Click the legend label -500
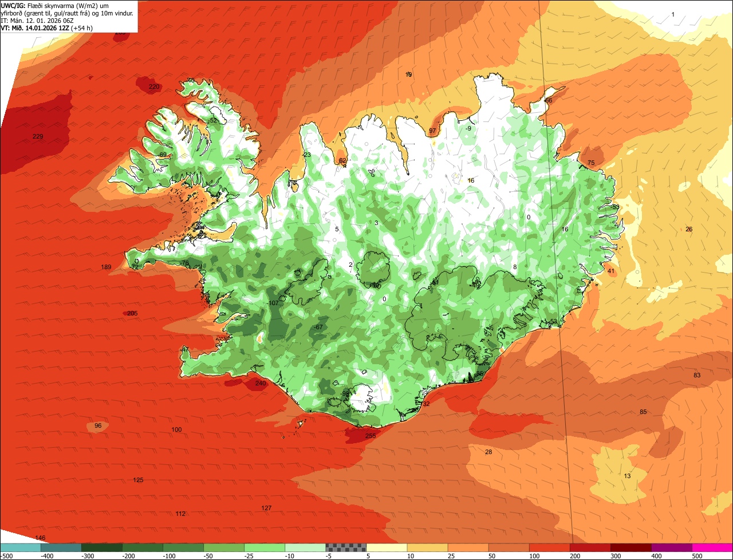733x560 pixels. [6, 556]
